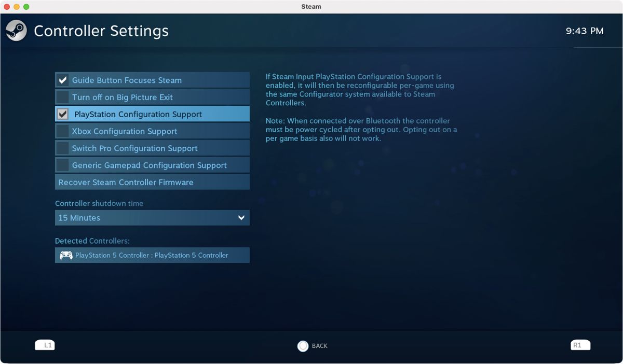Screen dimensions: 623x364
Task: Click the Steam window title
Action: coord(311,7)
